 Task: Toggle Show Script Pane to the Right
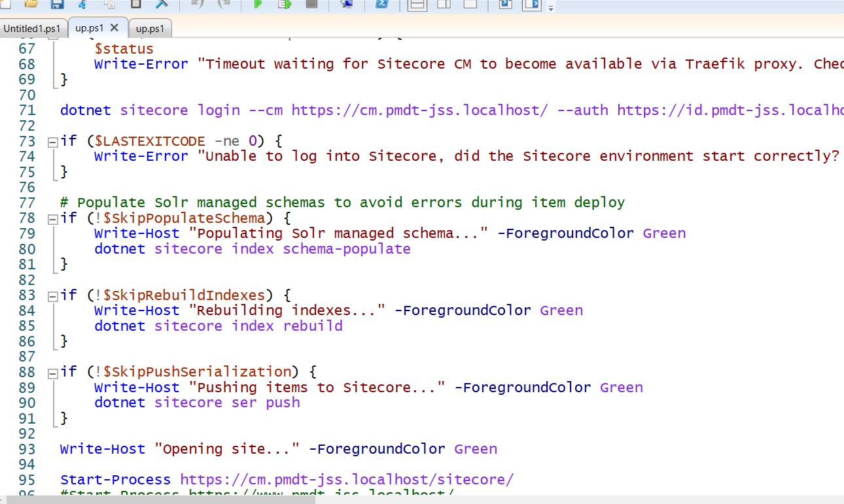tap(444, 5)
